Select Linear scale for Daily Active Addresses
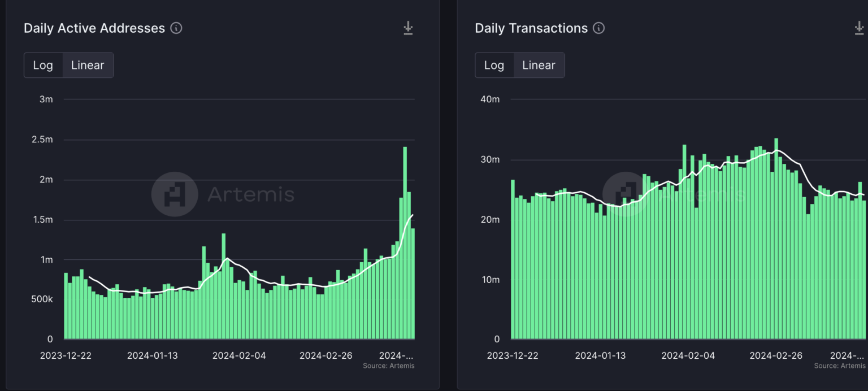 point(88,65)
